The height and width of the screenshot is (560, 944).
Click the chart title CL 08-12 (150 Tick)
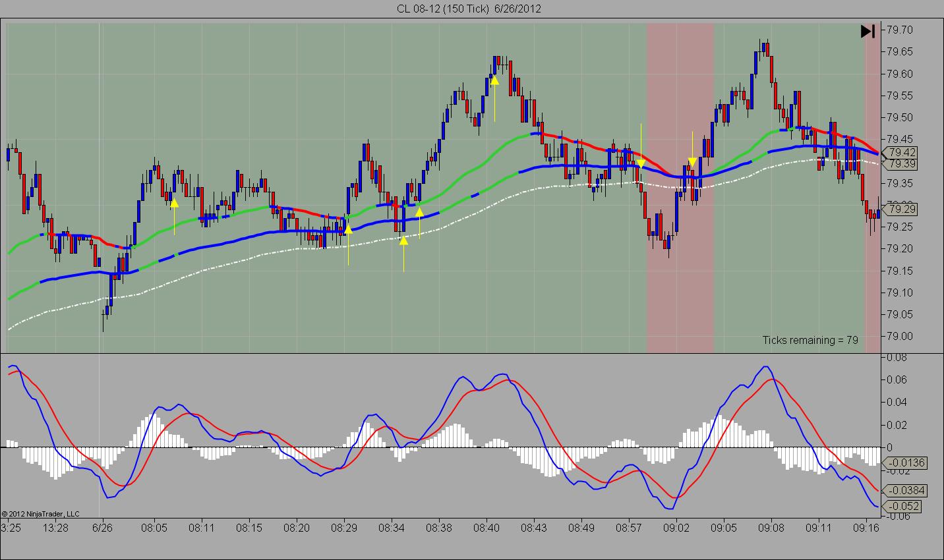(443, 9)
